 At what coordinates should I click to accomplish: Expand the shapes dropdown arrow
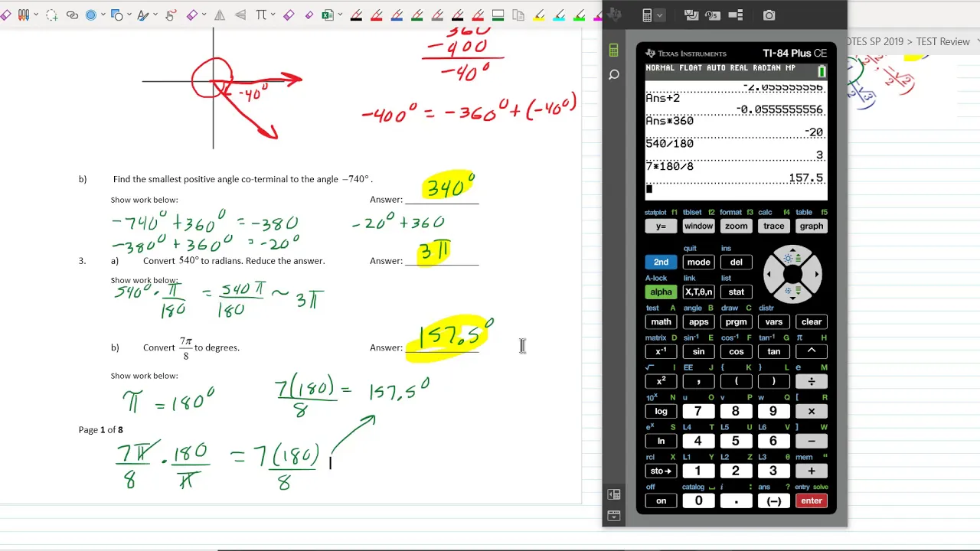pyautogui.click(x=129, y=15)
